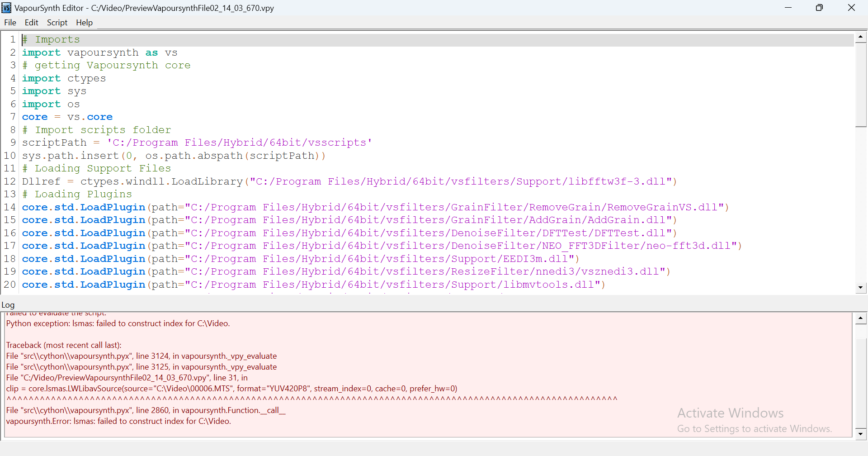Open the File menu
The width and height of the screenshot is (868, 456).
[x=10, y=23]
